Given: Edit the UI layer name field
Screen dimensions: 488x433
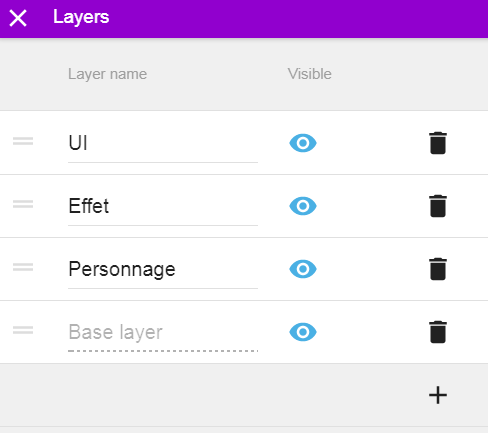Looking at the screenshot, I should point(163,143).
